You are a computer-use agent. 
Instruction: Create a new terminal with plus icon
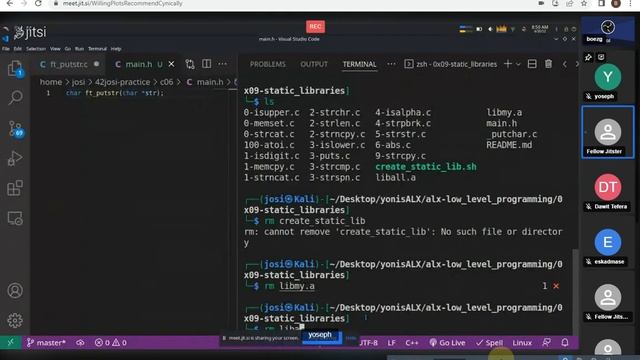[x=508, y=64]
